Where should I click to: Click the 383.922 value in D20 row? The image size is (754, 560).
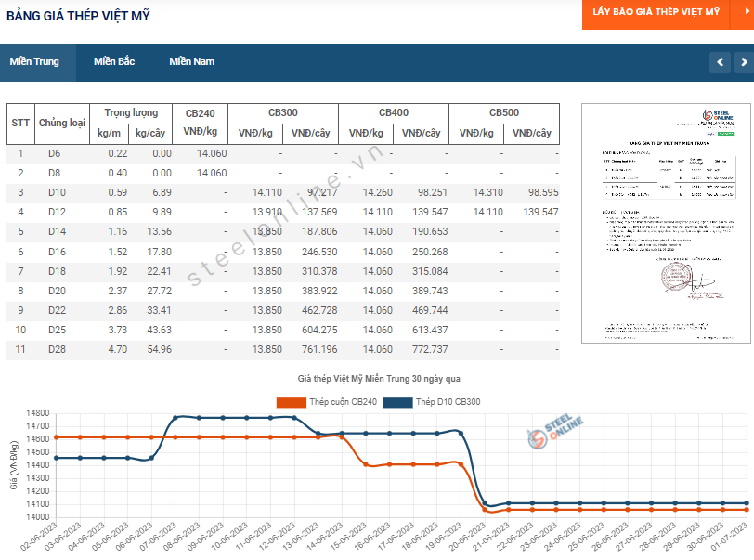[319, 291]
